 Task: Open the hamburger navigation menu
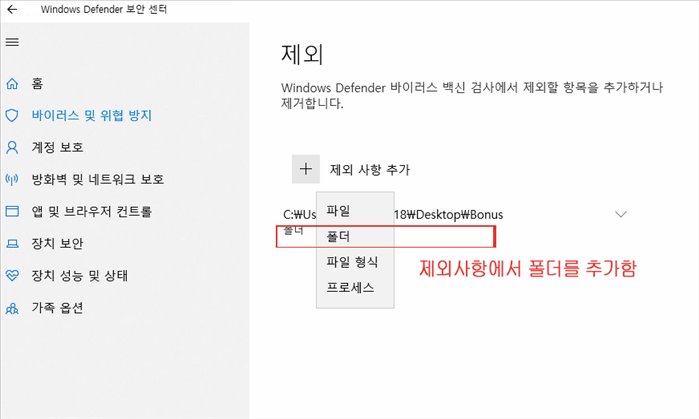pyautogui.click(x=12, y=42)
